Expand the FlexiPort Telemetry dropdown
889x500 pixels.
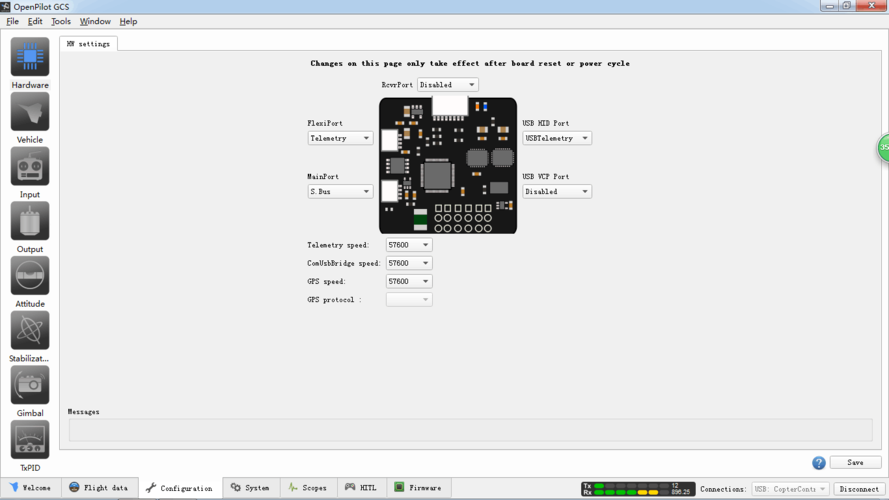point(340,138)
